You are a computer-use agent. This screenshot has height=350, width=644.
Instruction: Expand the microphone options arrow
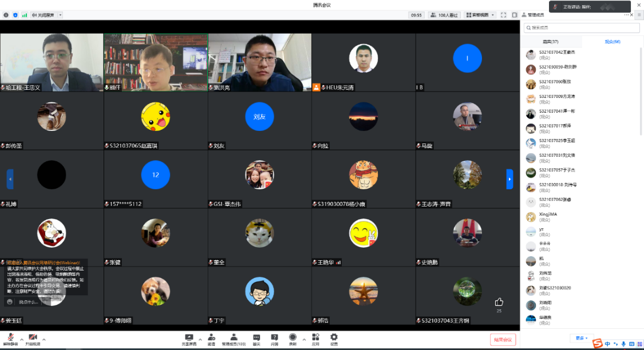click(21, 339)
